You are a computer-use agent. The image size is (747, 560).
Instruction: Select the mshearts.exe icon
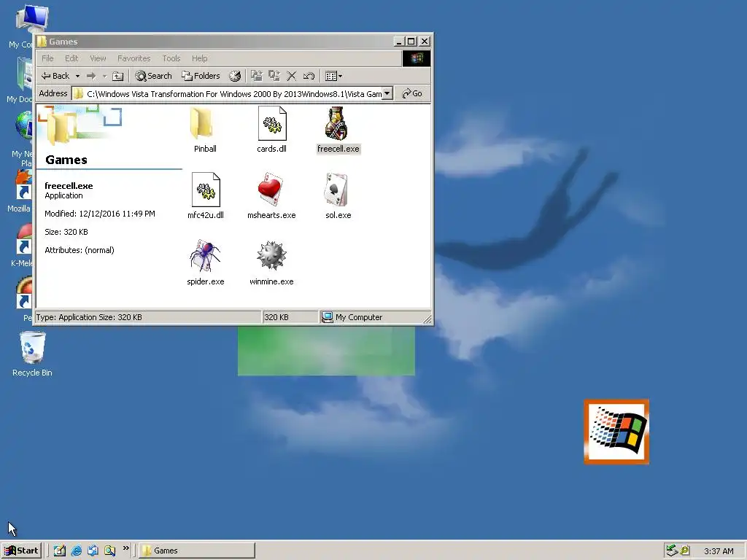coord(271,190)
